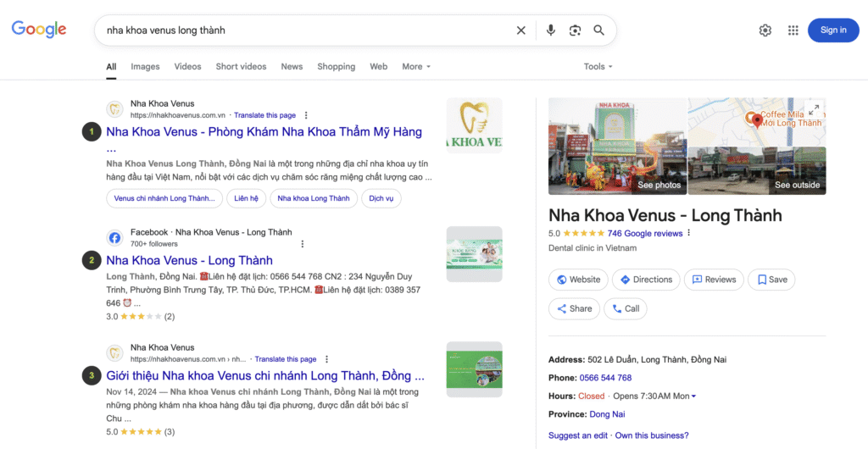Call Nha Khoa Venus via Call button

(x=625, y=308)
